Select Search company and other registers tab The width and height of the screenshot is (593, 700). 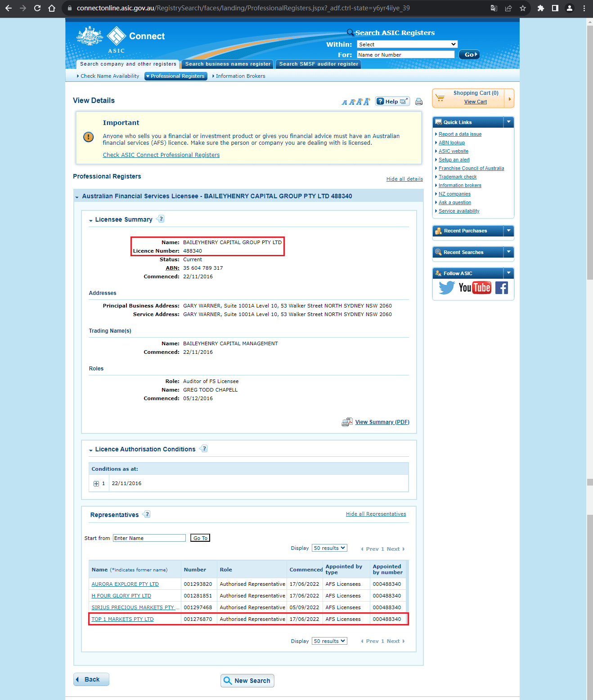(128, 64)
